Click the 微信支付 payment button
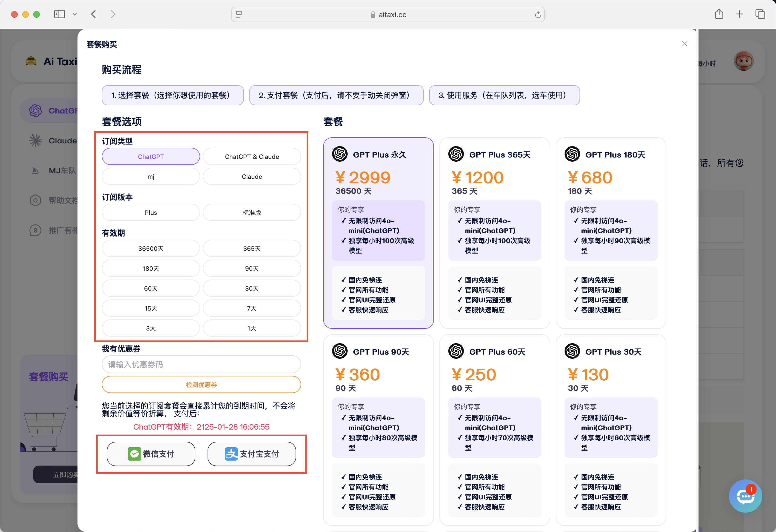 tap(151, 454)
